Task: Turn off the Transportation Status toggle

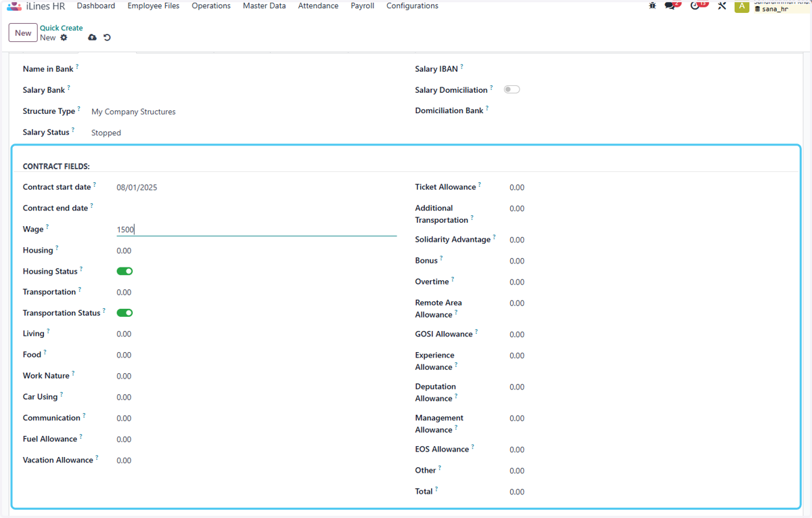Action: 125,313
